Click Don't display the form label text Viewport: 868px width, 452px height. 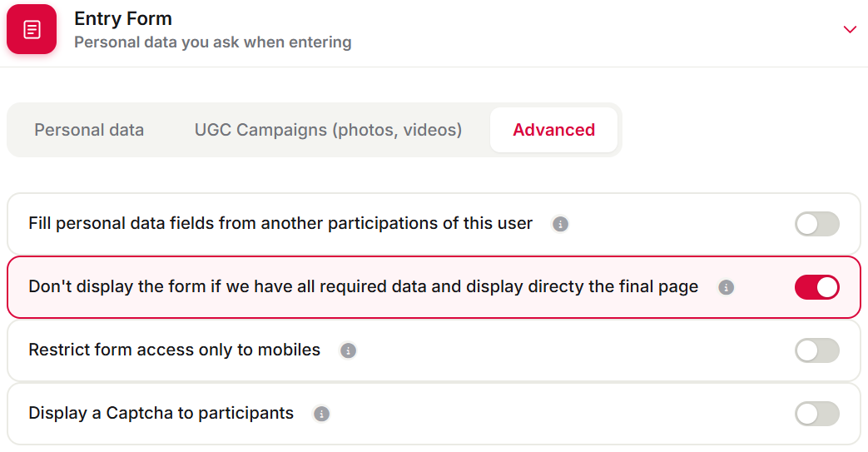coord(363,286)
